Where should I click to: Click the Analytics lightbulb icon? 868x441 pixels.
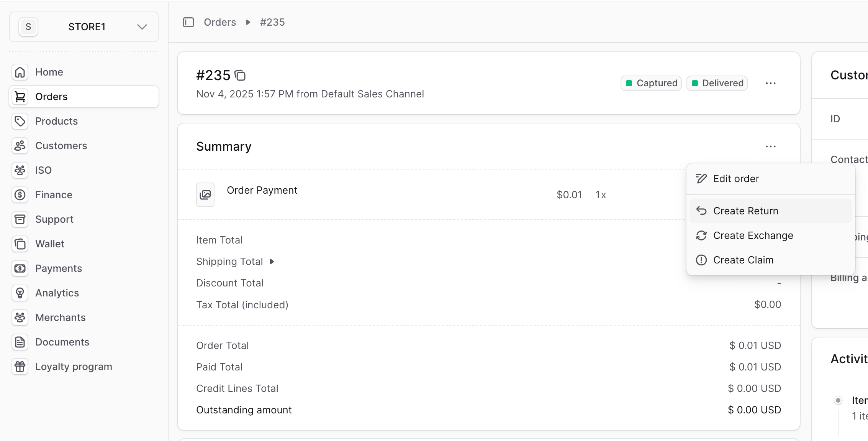(x=20, y=293)
